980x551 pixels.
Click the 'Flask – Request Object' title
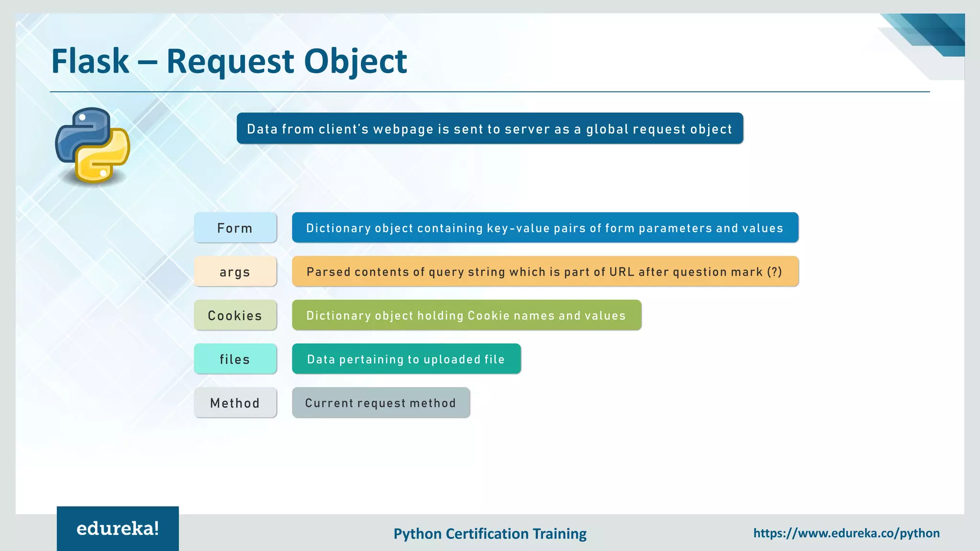[229, 61]
